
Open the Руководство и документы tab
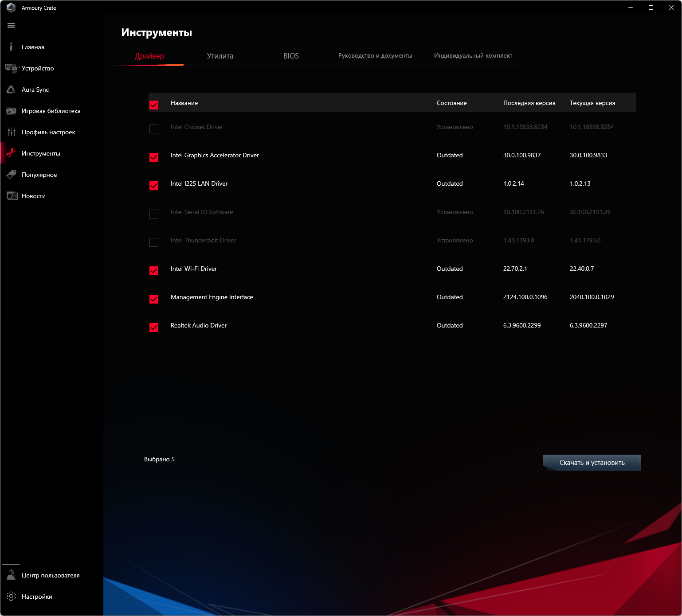[375, 56]
